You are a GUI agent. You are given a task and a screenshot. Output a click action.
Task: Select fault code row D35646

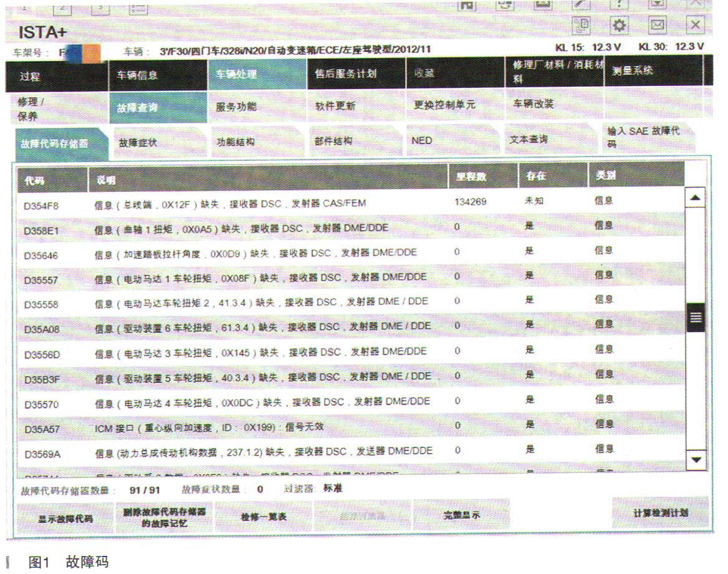click(x=350, y=252)
